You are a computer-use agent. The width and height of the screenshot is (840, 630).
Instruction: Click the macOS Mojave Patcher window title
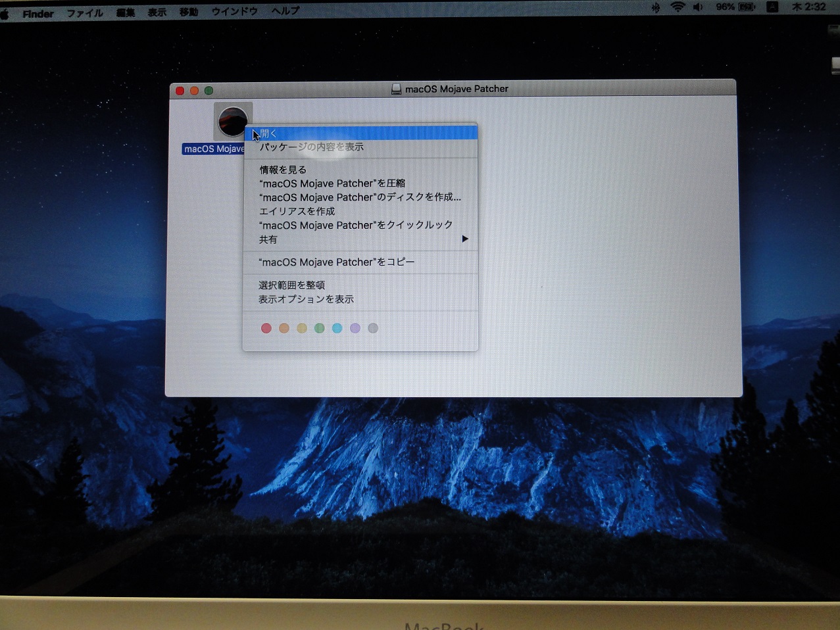tap(457, 89)
